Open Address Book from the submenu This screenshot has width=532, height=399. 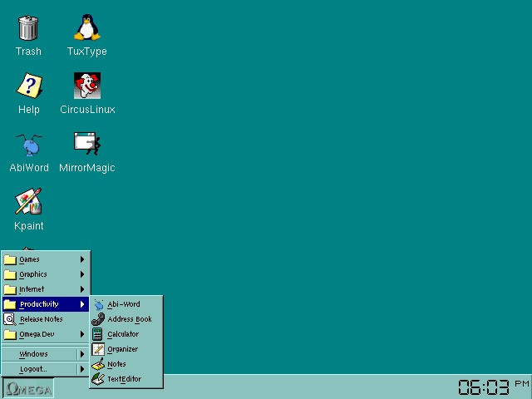[126, 319]
